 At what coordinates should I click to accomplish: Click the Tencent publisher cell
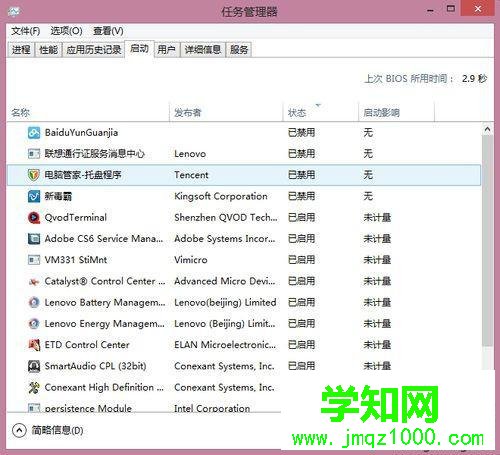coord(191,175)
